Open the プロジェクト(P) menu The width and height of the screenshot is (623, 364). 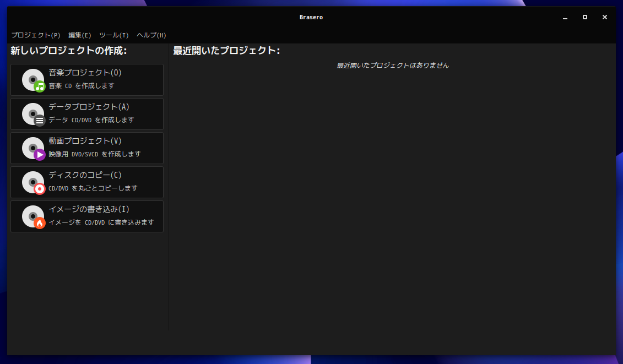[36, 35]
